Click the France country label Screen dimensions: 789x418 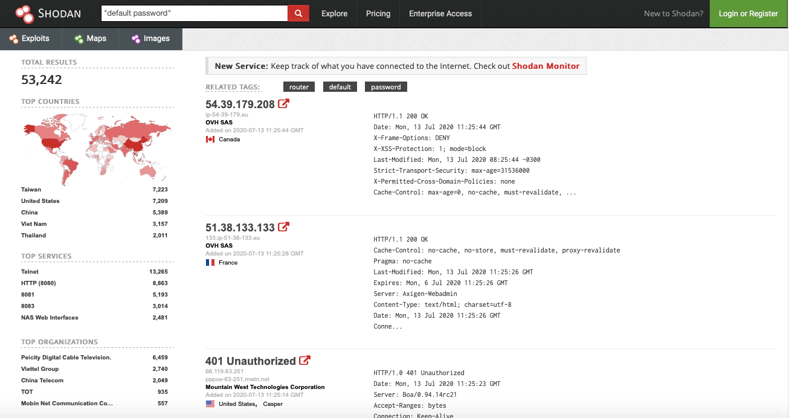tap(228, 263)
